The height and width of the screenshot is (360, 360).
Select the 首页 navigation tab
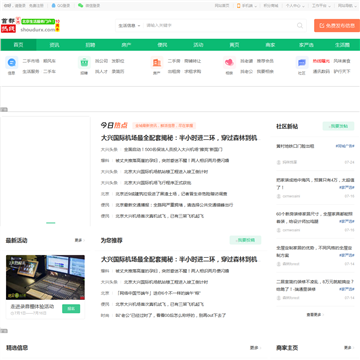pyautogui.click(x=18, y=45)
